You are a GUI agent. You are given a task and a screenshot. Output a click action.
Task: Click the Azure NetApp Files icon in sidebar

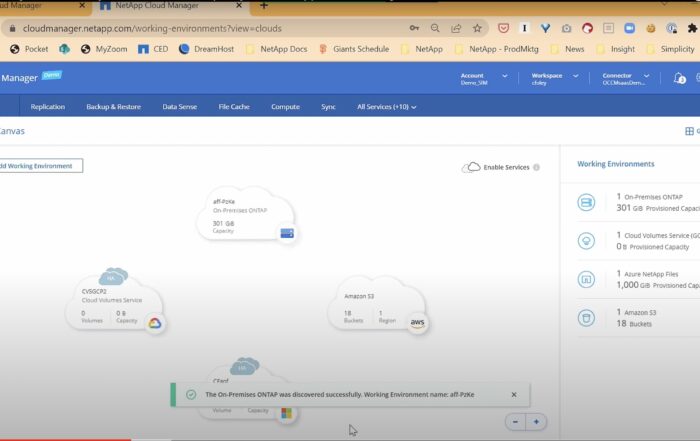pos(586,279)
